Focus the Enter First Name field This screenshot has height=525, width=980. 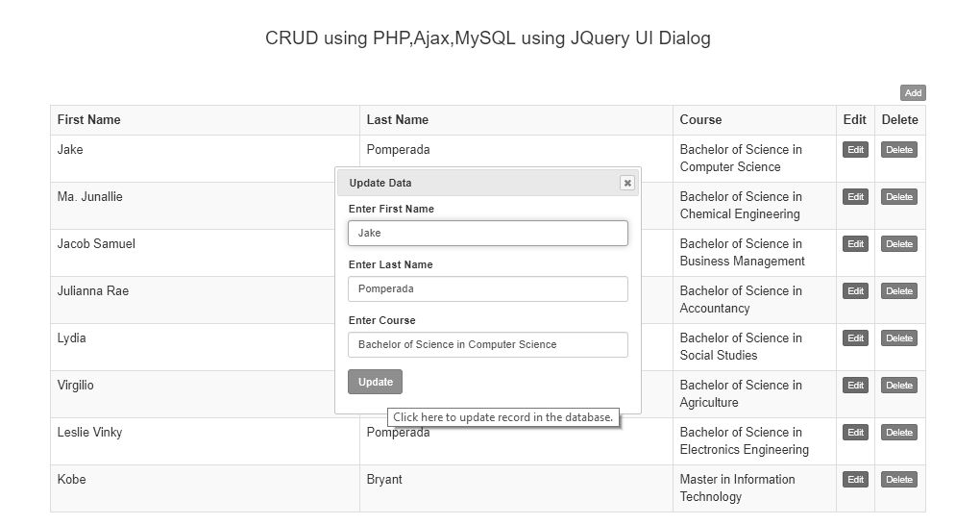[x=487, y=233]
